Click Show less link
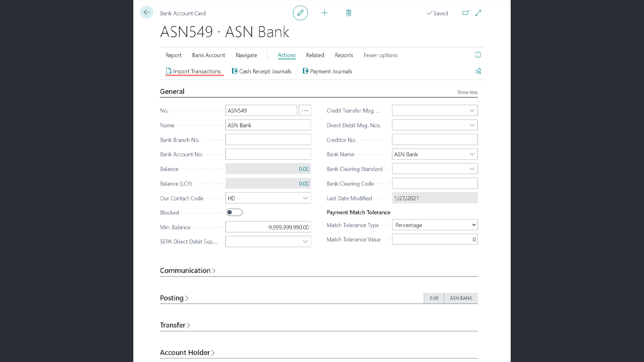The image size is (644, 362). point(467,93)
